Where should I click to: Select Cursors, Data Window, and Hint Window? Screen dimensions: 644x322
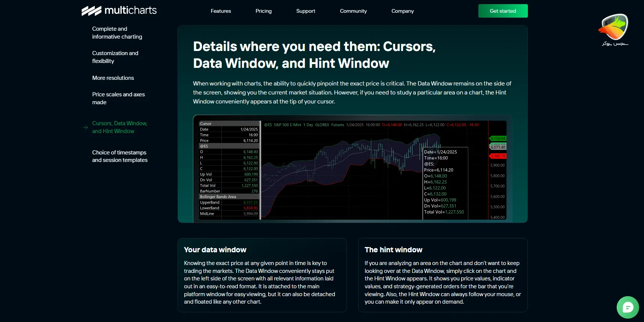pos(120,127)
